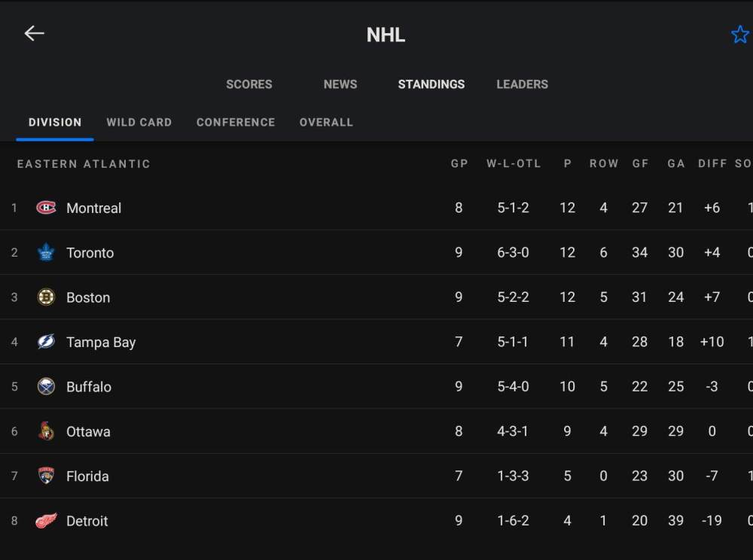Select the Tampa Bay record 5-1-1

pos(513,342)
